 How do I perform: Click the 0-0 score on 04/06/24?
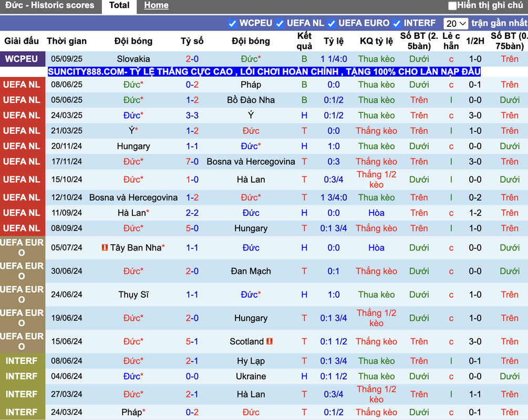[x=192, y=376]
